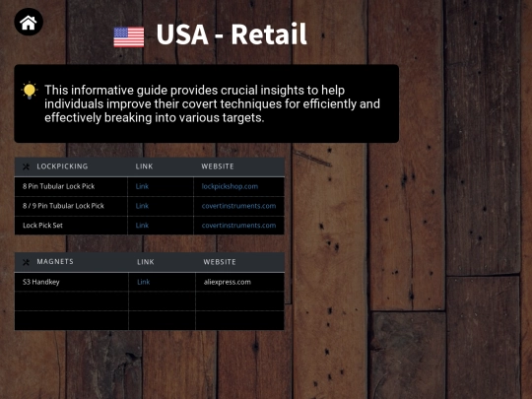Go to the home screen icon

(x=29, y=22)
